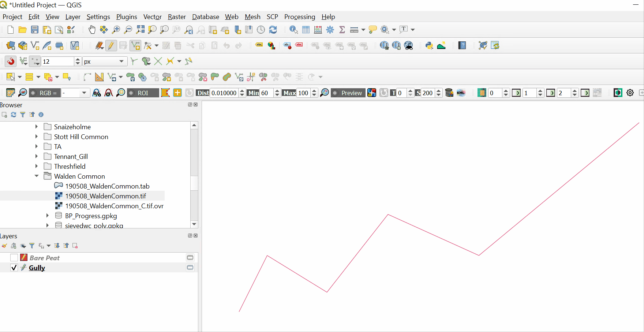Click the Refresh map icon
644x332 pixels.
tap(273, 30)
